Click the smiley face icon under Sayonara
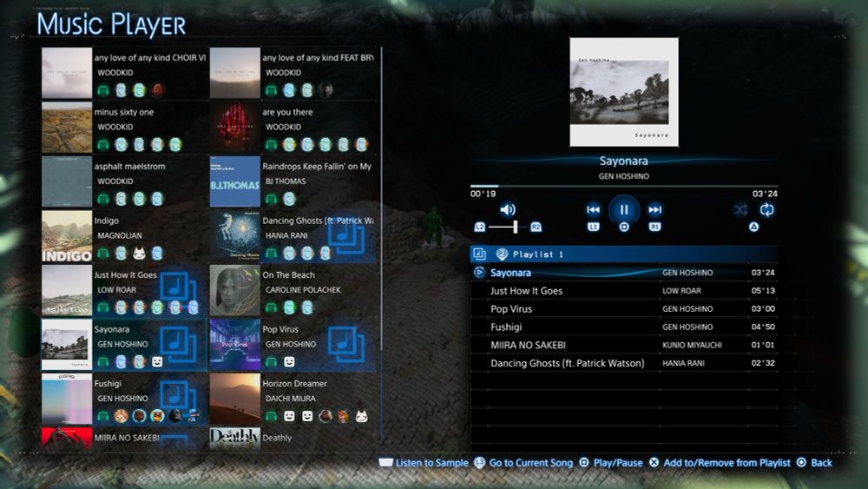 pos(157,361)
